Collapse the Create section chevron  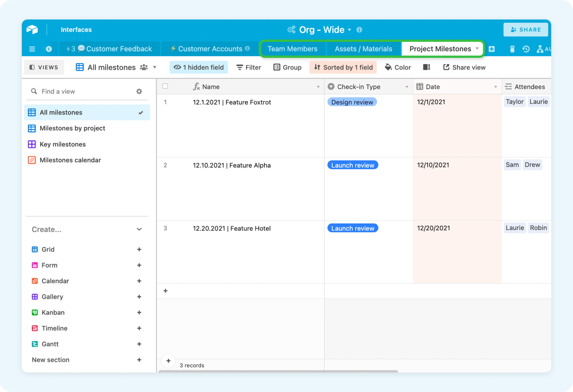click(139, 229)
